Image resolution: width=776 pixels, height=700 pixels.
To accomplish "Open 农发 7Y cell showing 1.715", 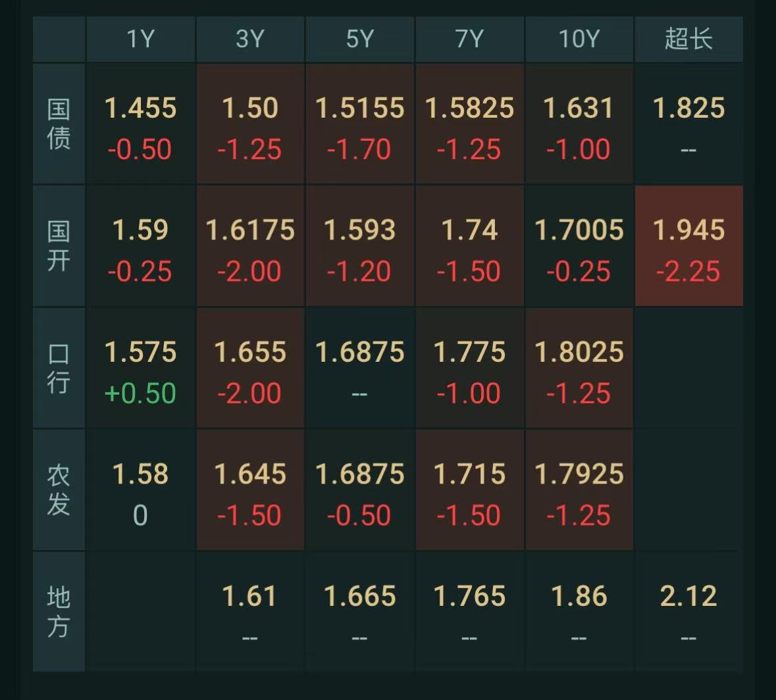I will tap(470, 489).
